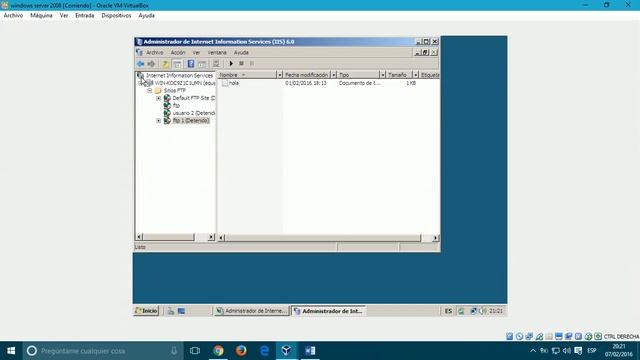Click the Up one level folder icon
Viewport: 640px width, 360px height.
click(x=165, y=64)
